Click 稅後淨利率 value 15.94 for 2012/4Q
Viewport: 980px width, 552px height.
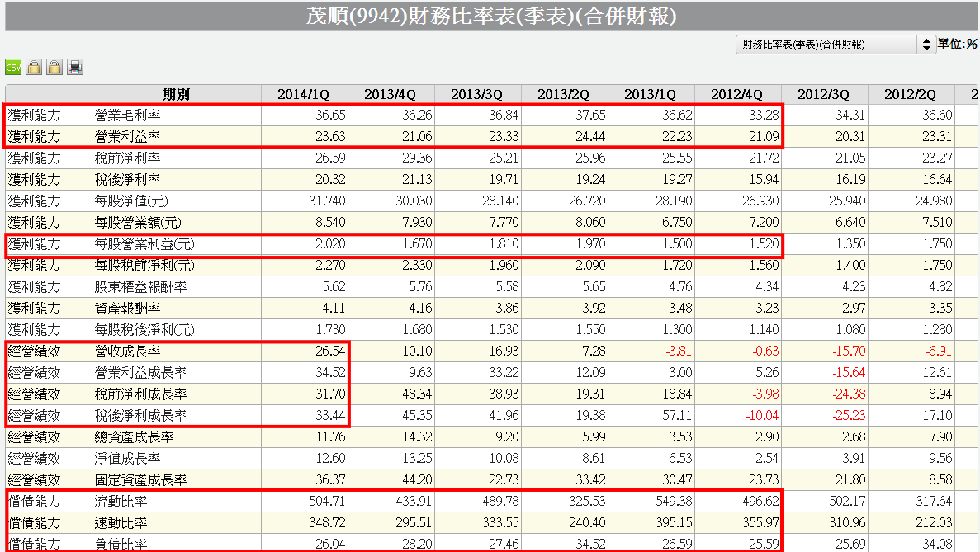764,179
